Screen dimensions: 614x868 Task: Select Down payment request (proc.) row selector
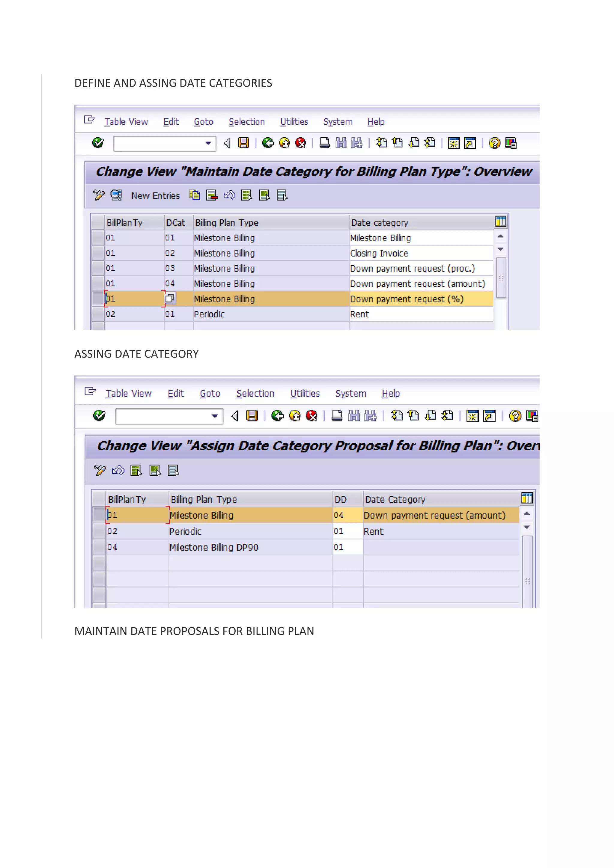pyautogui.click(x=98, y=268)
